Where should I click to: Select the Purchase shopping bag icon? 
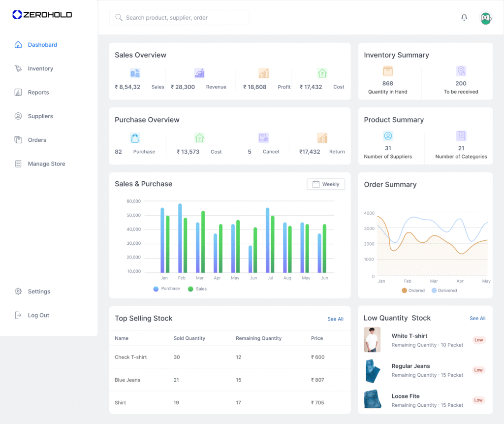pyautogui.click(x=135, y=138)
